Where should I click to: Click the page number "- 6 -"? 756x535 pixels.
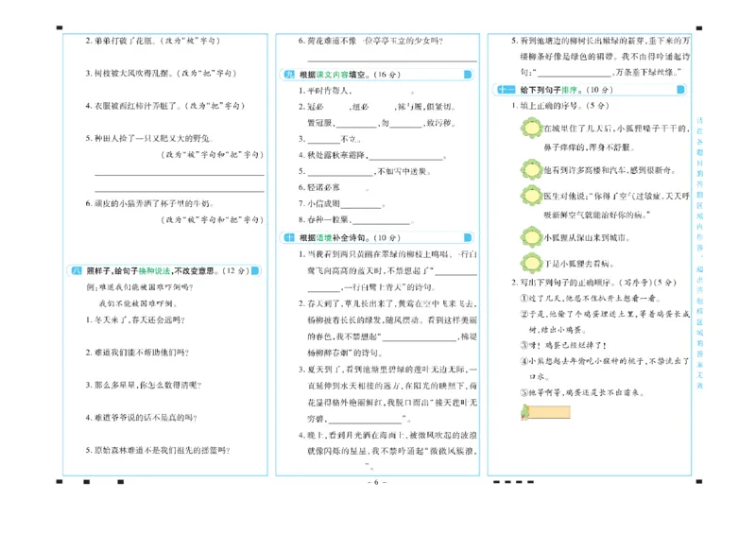click(x=377, y=482)
